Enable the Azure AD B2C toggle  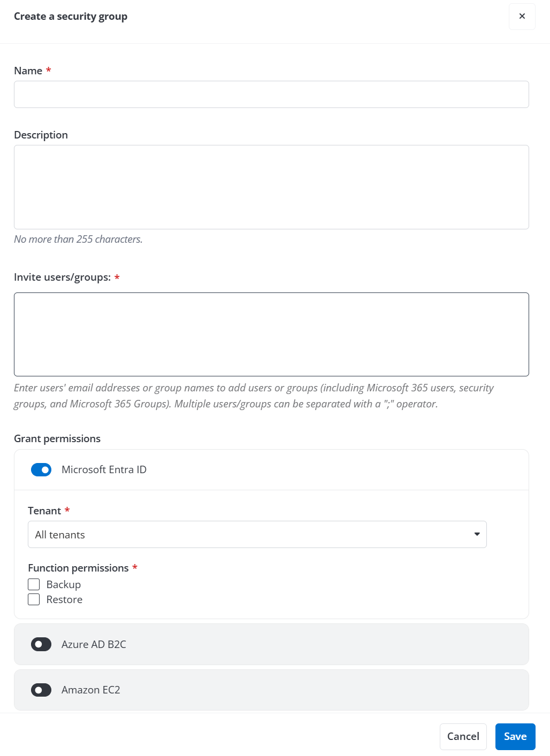coord(41,644)
